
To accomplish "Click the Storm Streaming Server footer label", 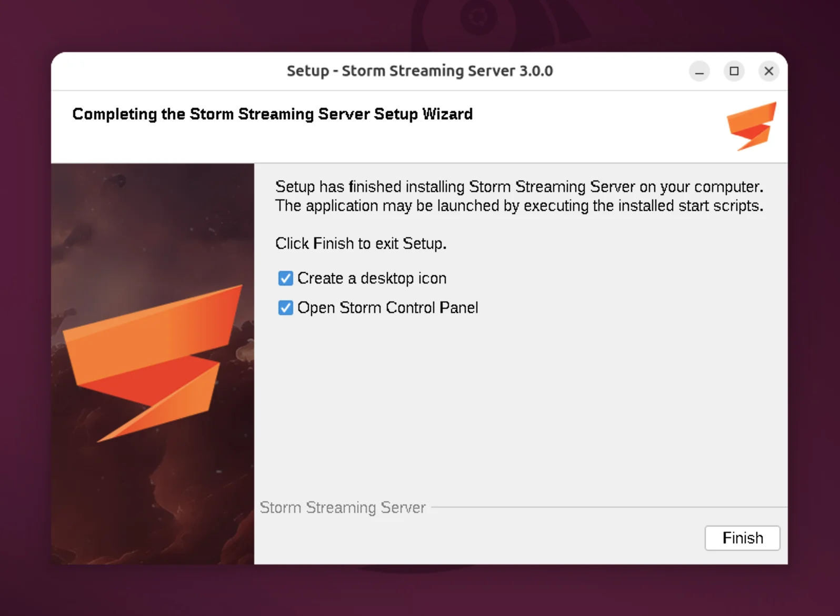I will [343, 508].
